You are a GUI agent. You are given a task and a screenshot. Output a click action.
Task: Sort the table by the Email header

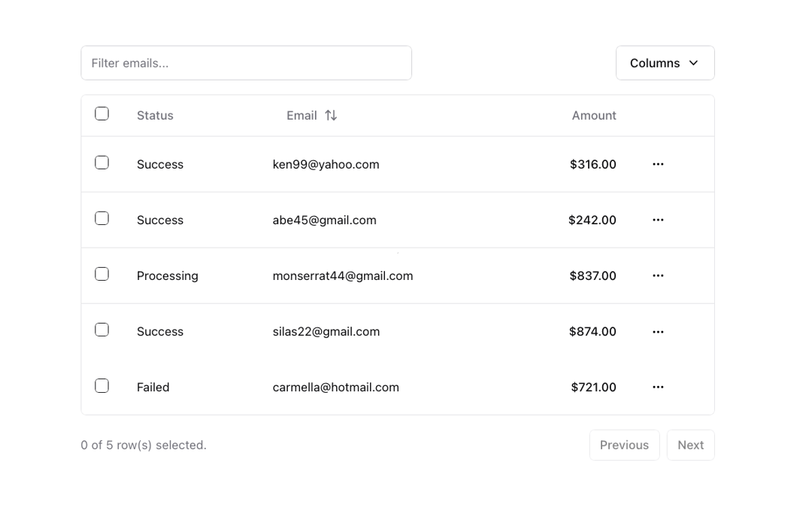(312, 116)
